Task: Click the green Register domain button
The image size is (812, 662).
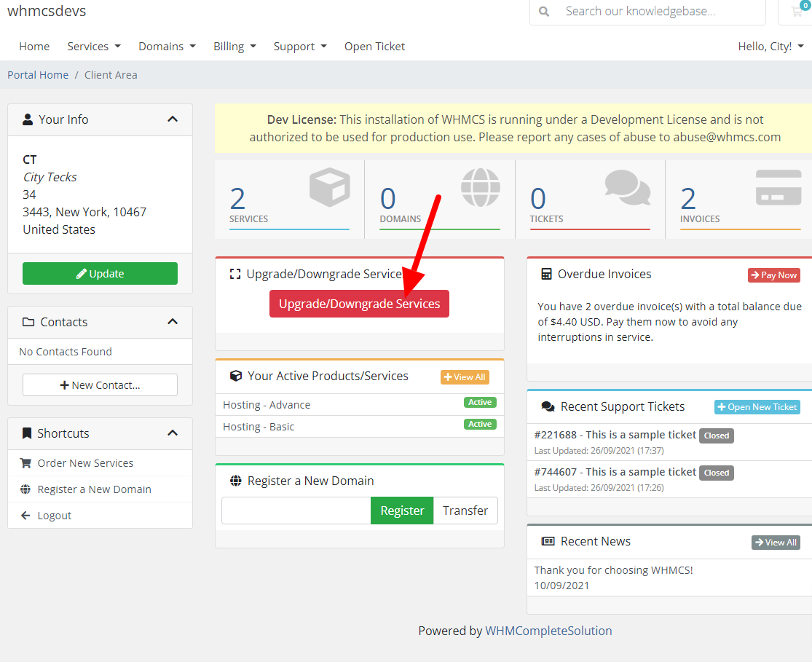Action: click(402, 511)
